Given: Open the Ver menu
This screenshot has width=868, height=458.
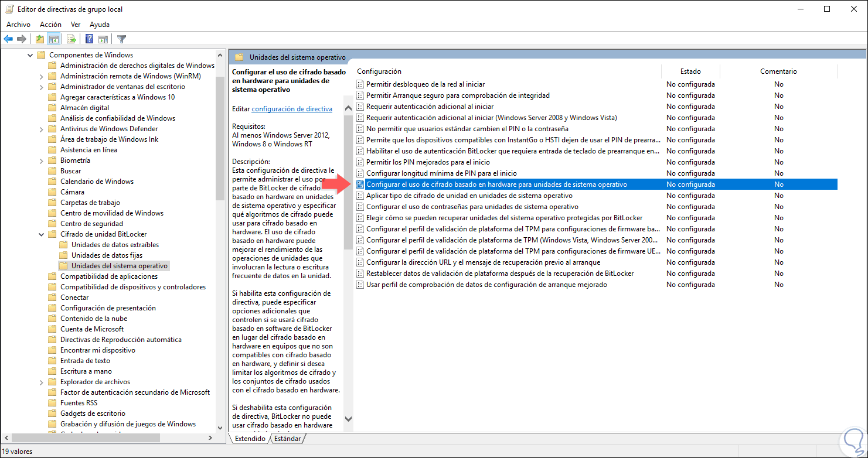Looking at the screenshot, I should (76, 25).
